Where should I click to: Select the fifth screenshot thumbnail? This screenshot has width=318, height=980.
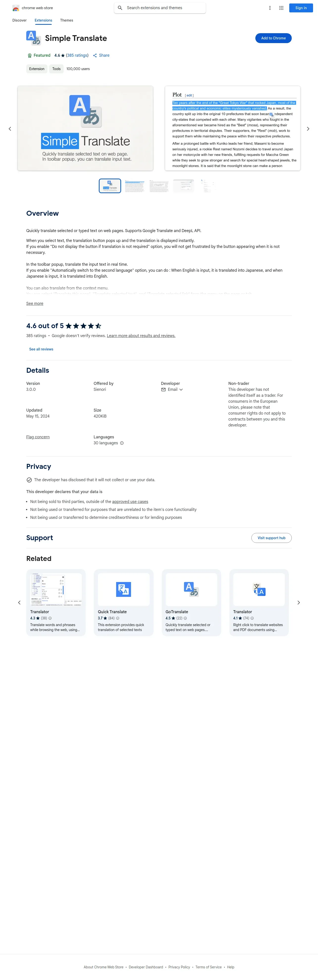tap(208, 186)
